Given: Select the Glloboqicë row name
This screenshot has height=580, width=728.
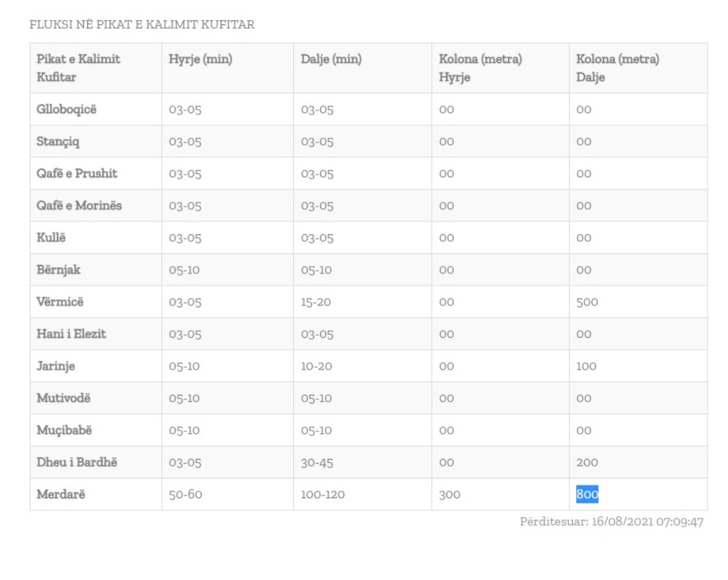Looking at the screenshot, I should (x=66, y=109).
